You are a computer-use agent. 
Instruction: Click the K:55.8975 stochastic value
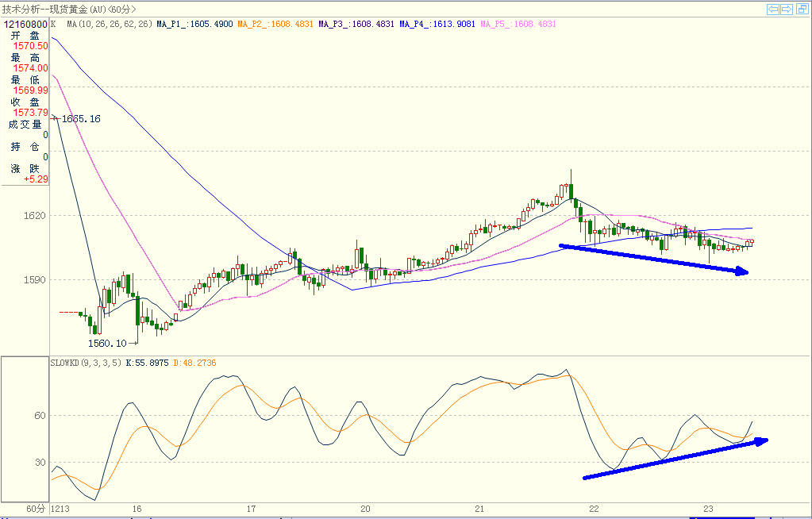tap(147, 363)
